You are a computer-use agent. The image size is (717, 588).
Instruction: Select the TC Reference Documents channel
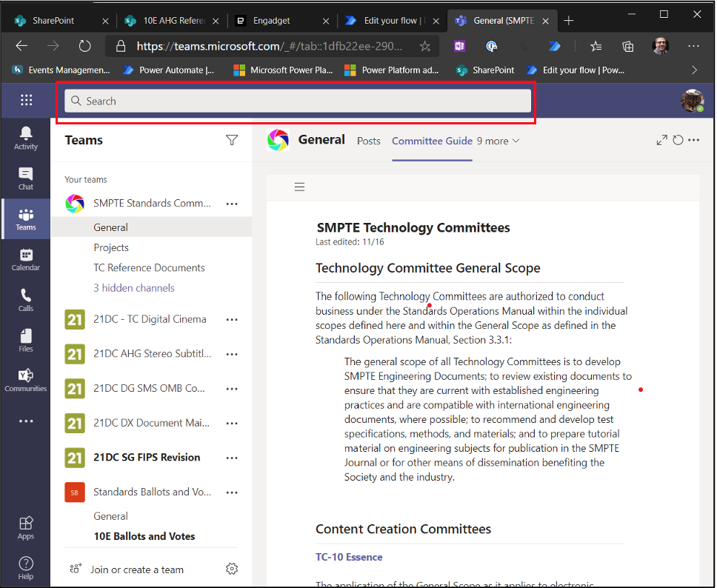149,267
